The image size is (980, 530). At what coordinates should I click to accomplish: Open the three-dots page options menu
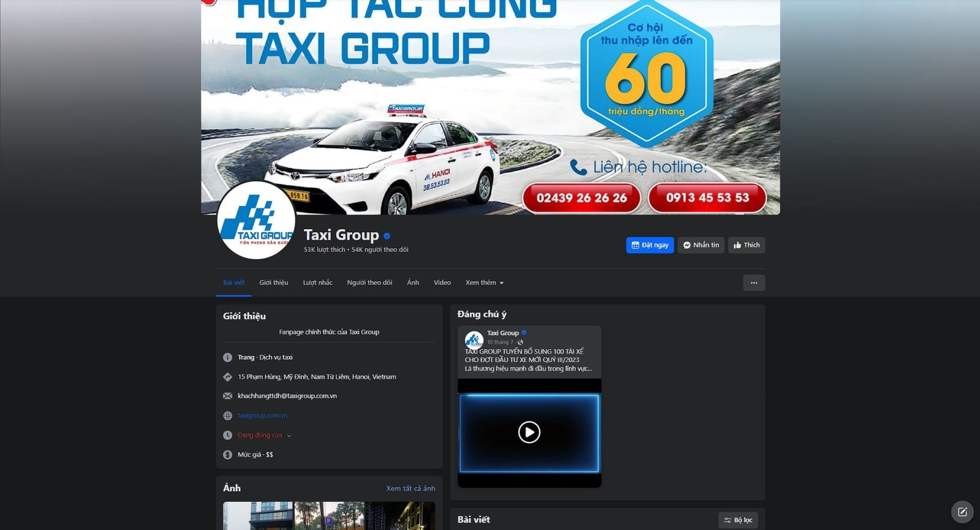click(x=754, y=282)
